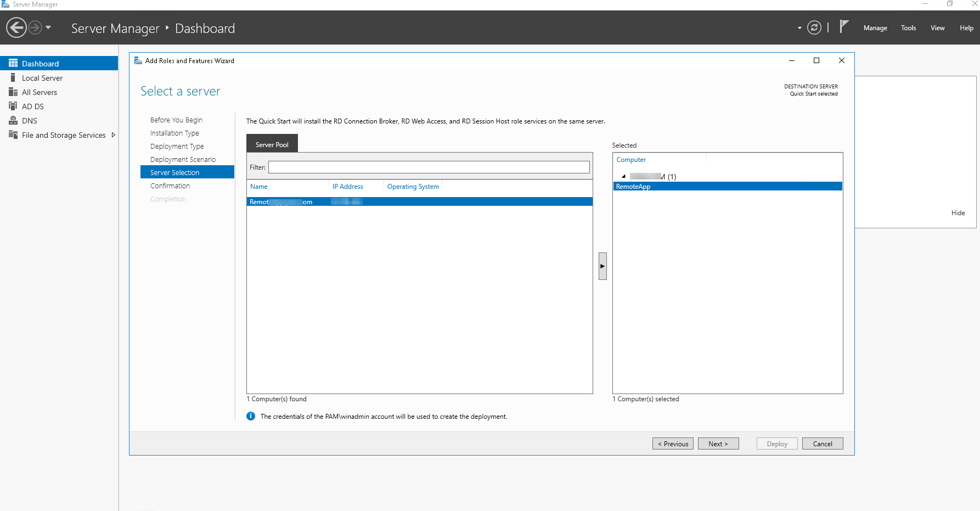Click the forward navigation arrow icon
This screenshot has height=511, width=980.
pos(35,27)
